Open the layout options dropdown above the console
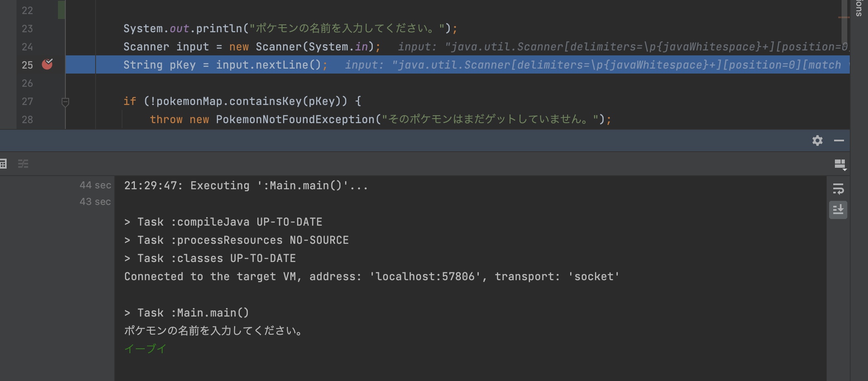868x381 pixels. point(841,164)
